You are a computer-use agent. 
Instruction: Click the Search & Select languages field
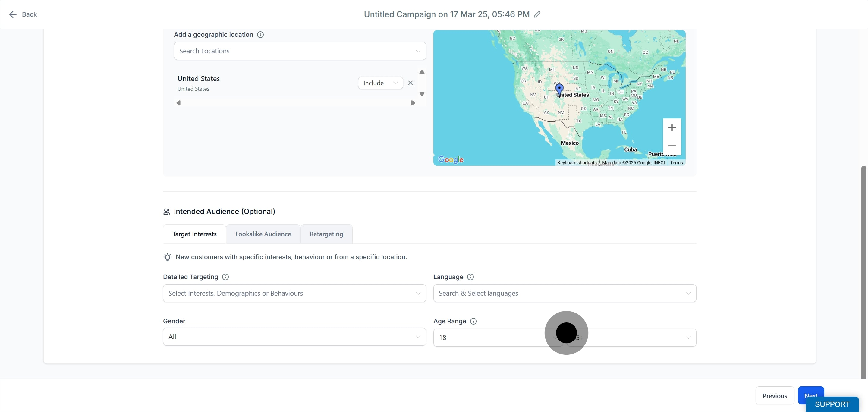click(565, 293)
